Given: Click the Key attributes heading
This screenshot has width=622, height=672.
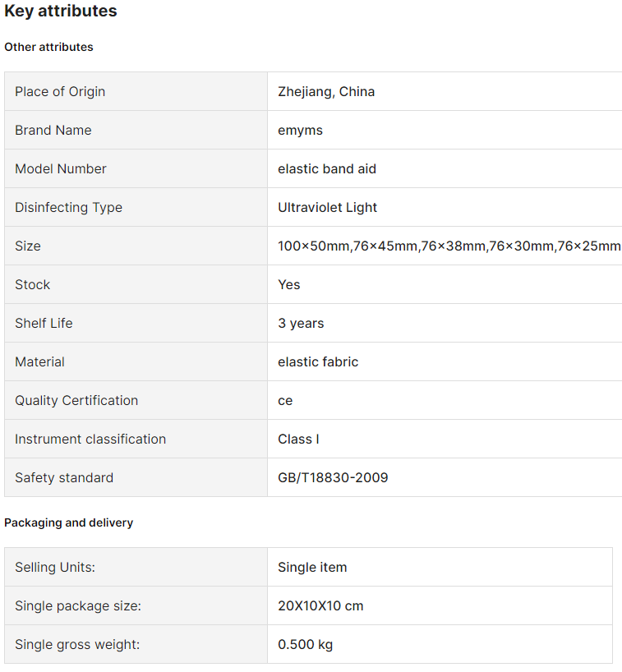Looking at the screenshot, I should tap(61, 12).
